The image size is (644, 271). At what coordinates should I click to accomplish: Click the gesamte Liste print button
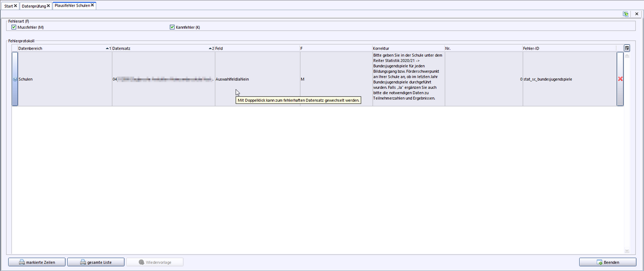point(96,262)
